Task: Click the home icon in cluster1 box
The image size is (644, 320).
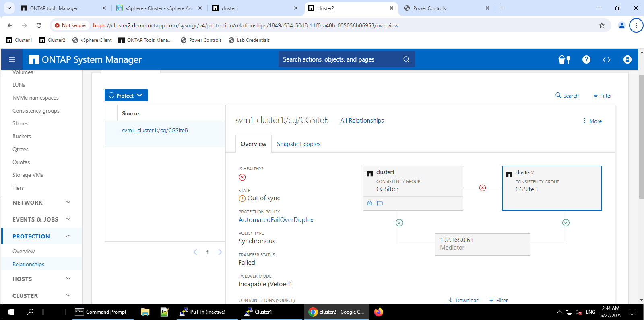Action: point(369,203)
